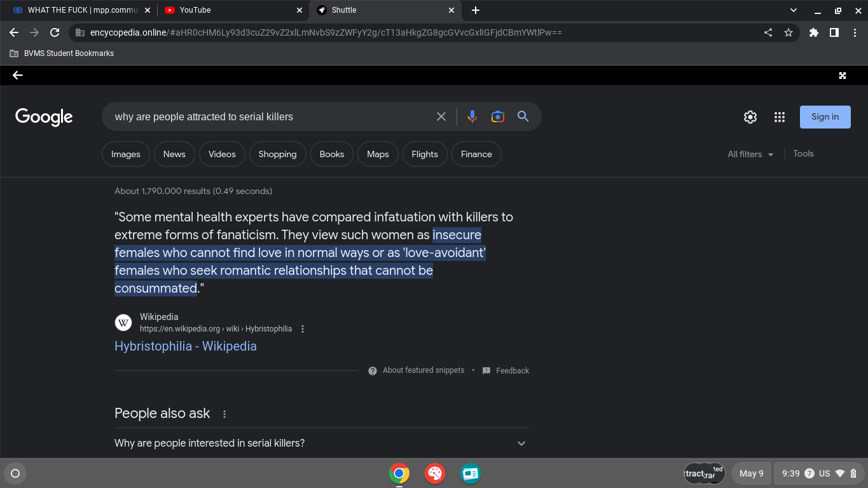Image resolution: width=868 pixels, height=488 pixels.
Task: Clear the search query with X icon
Action: pos(441,116)
